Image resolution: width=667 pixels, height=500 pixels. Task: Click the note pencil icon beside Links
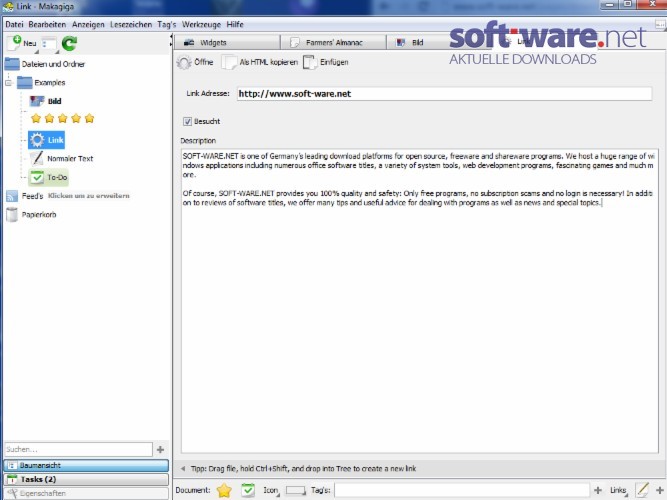coord(642,490)
